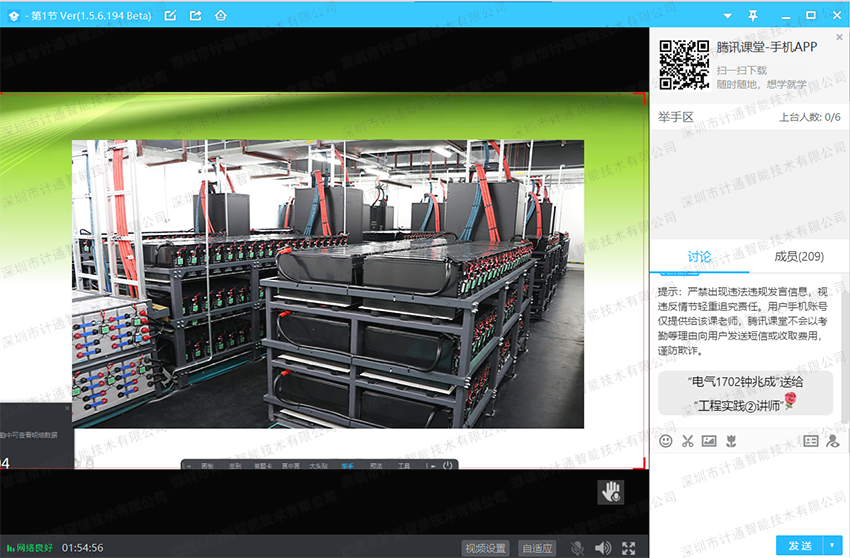Send a flower gift to teacher
Viewport: 850px width, 558px height.
731,440
